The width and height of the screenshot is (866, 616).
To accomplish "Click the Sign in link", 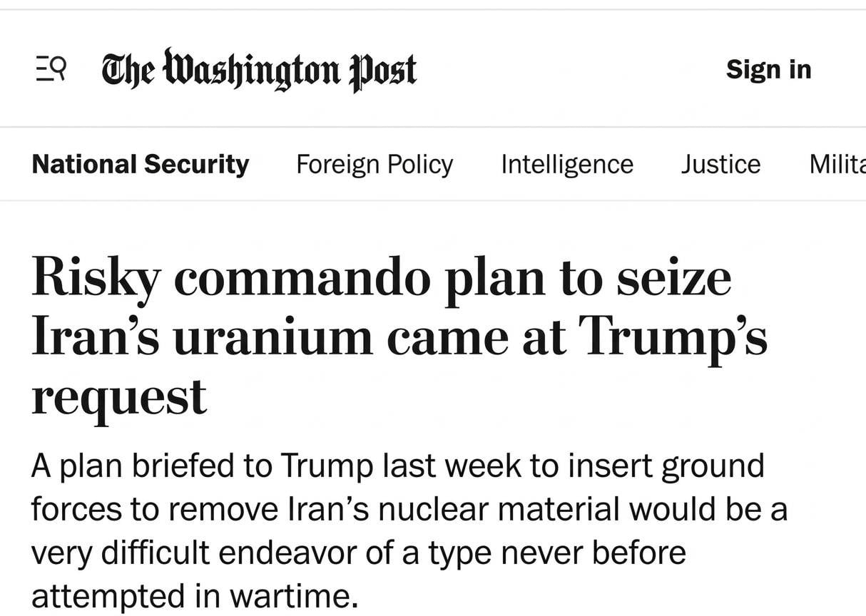I will pyautogui.click(x=768, y=70).
